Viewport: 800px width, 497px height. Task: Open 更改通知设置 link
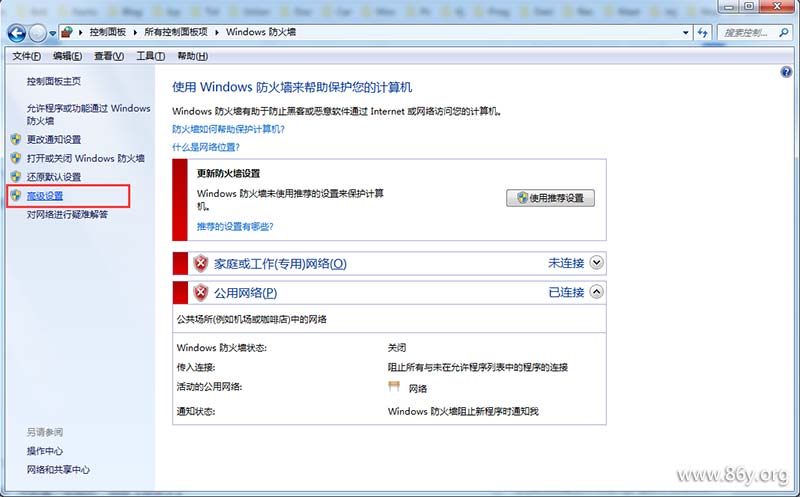54,139
